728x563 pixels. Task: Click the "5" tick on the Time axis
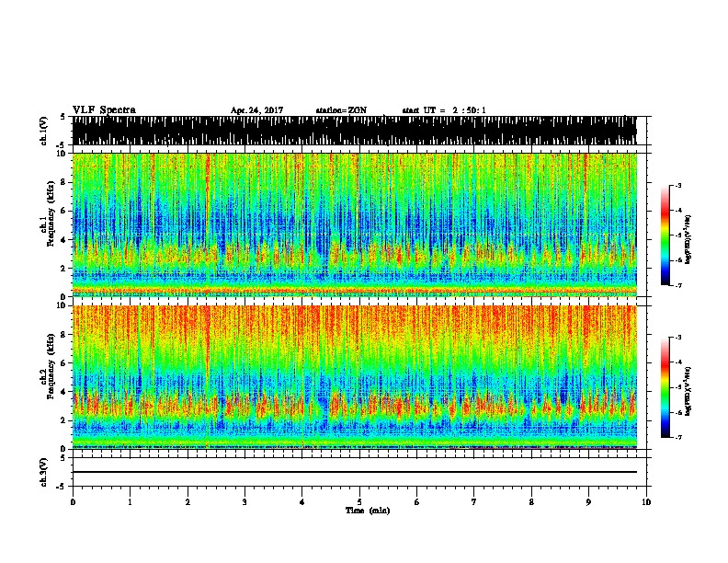click(359, 502)
